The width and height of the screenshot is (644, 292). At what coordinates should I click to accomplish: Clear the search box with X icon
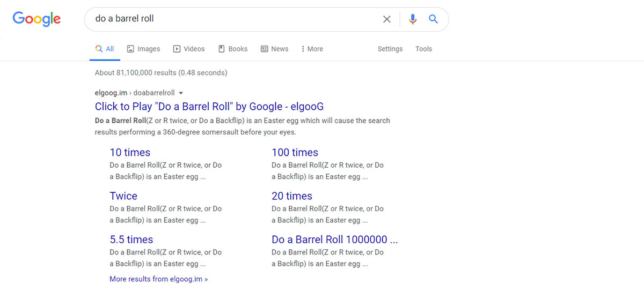pyautogui.click(x=386, y=19)
